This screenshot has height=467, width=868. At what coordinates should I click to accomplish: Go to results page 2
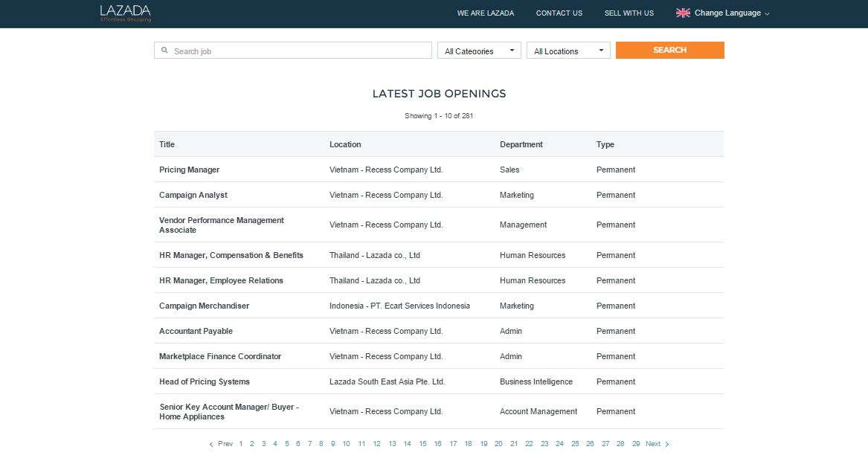point(252,444)
